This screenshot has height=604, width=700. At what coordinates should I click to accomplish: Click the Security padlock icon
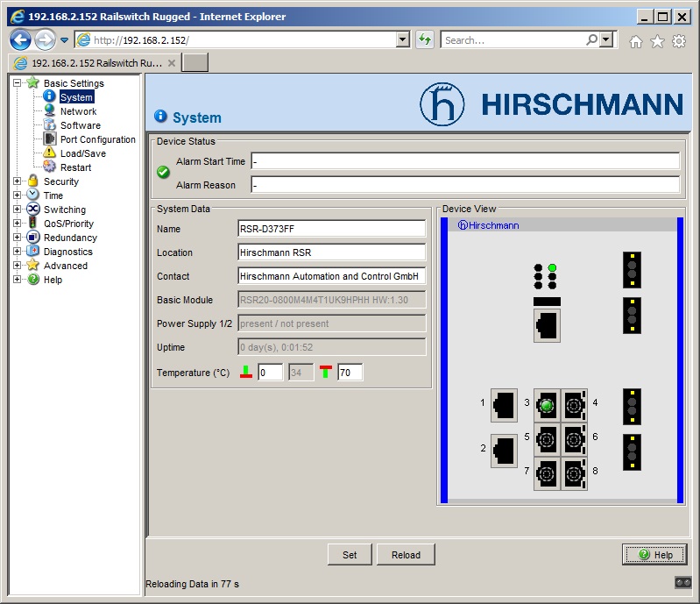(32, 181)
